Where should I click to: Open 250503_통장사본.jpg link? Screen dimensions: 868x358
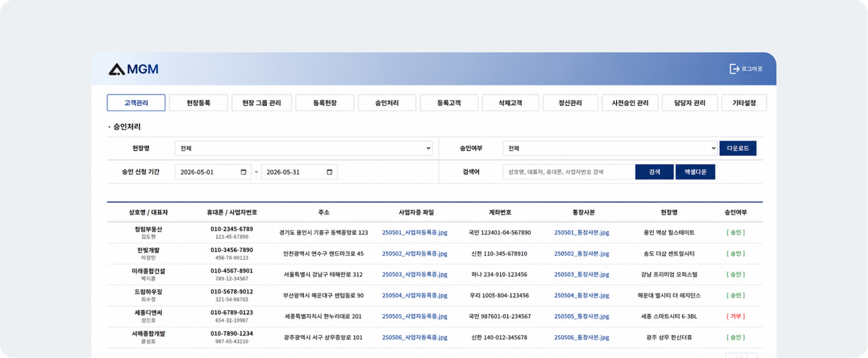click(582, 274)
